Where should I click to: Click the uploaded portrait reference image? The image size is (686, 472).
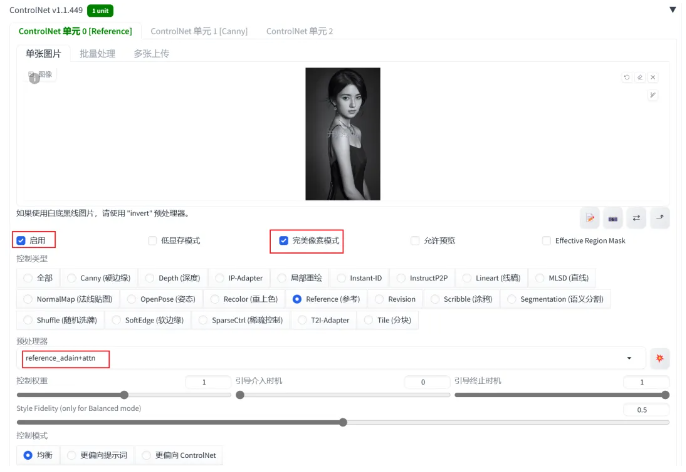click(x=343, y=134)
